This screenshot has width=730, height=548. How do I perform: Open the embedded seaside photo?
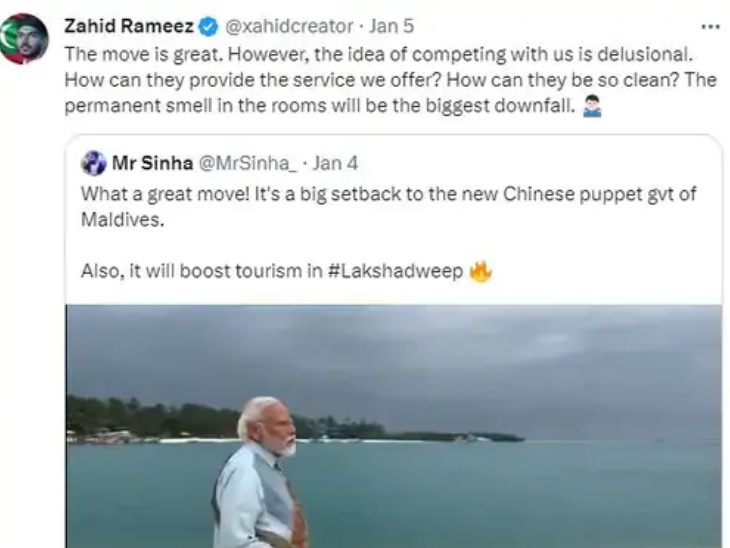393,426
